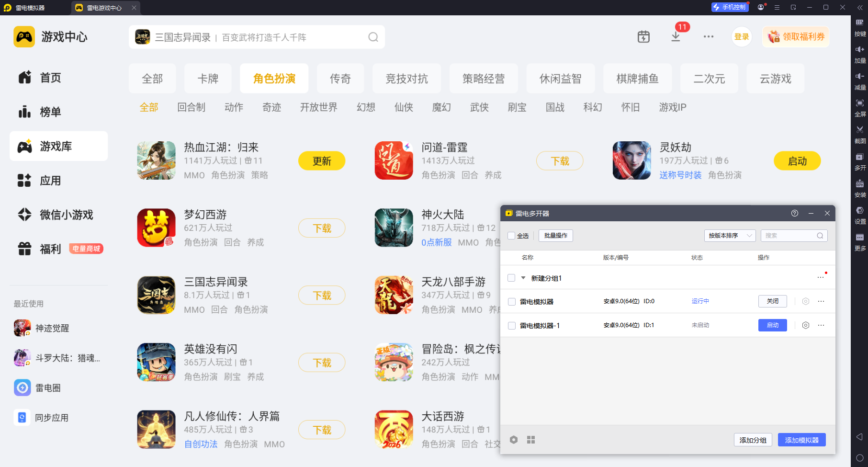The width and height of the screenshot is (868, 467).
Task: Click 添加分组 in multi-opener
Action: [753, 440]
